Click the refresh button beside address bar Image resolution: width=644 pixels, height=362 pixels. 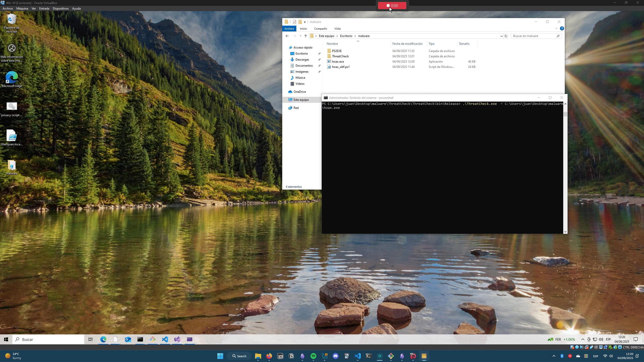coord(506,36)
